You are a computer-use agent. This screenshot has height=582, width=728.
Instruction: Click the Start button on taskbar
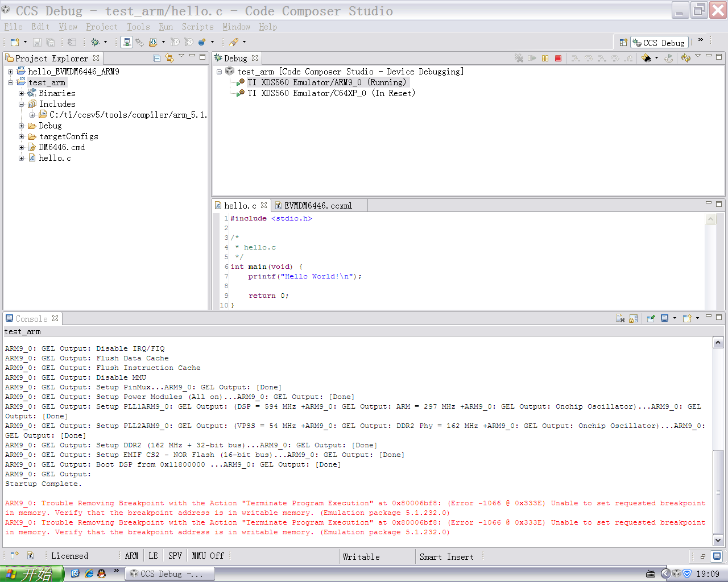[31, 573]
